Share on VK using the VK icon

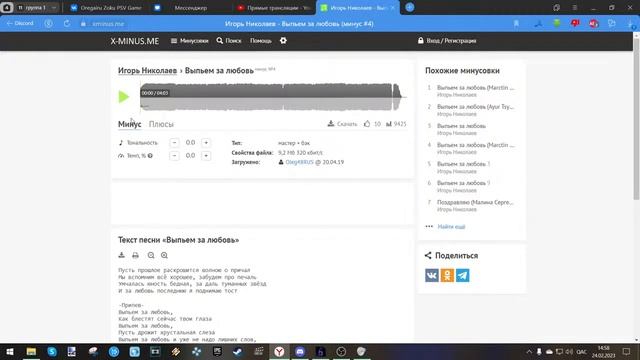tap(432, 275)
